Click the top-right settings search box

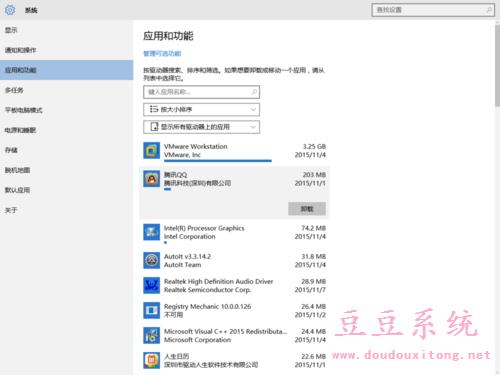[x=433, y=10]
